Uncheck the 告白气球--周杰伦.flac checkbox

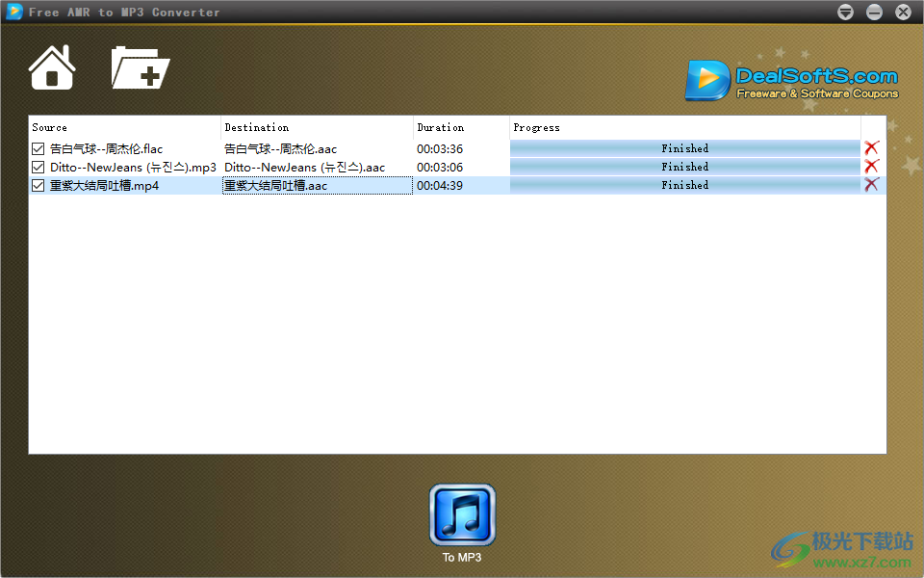(x=38, y=148)
